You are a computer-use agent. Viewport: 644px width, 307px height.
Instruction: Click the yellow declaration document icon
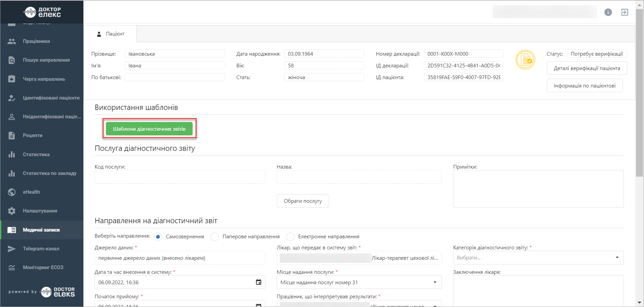pyautogui.click(x=525, y=60)
